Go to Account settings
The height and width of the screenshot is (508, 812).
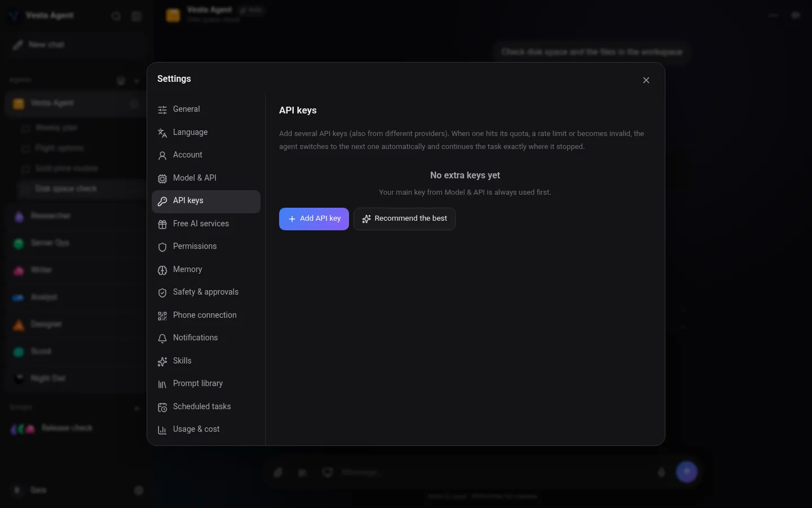(206, 155)
